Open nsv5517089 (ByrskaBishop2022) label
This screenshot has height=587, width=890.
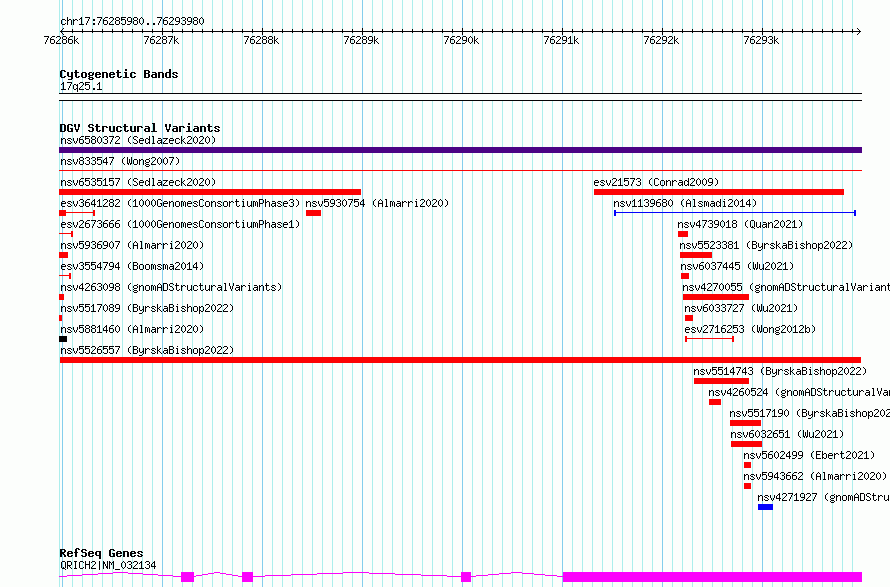(x=147, y=308)
